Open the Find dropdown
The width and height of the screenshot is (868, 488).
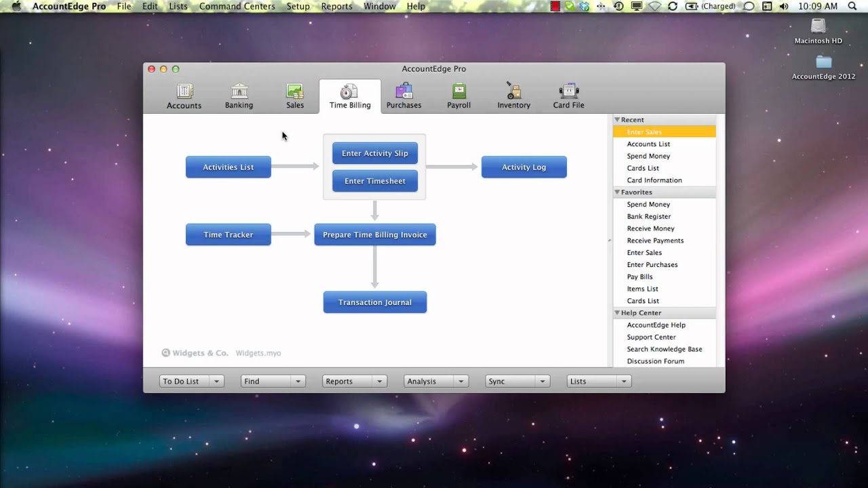273,382
